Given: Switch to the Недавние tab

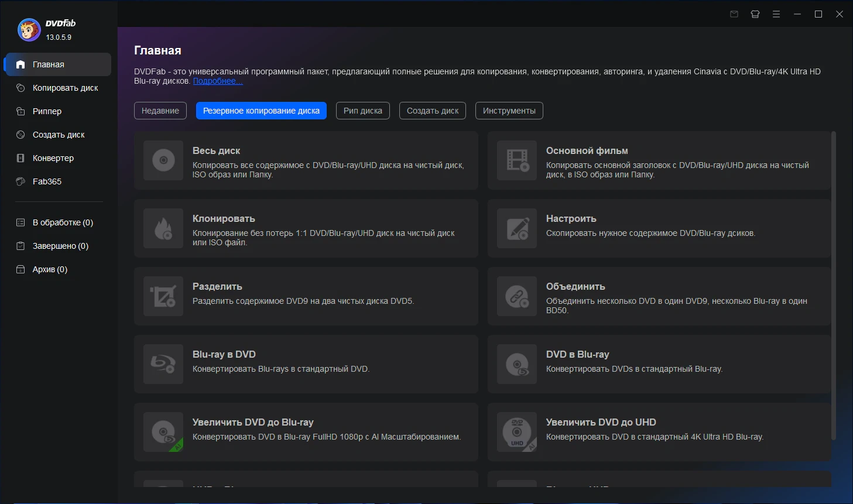Looking at the screenshot, I should (160, 111).
